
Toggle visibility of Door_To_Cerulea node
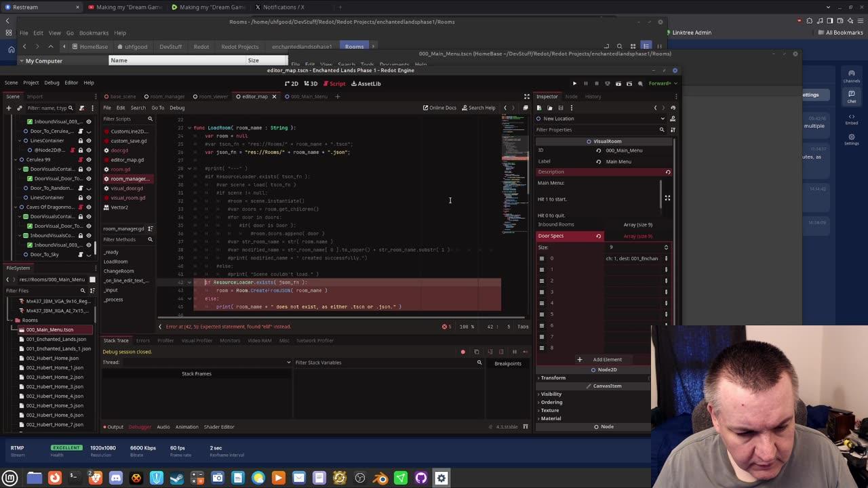[88, 131]
